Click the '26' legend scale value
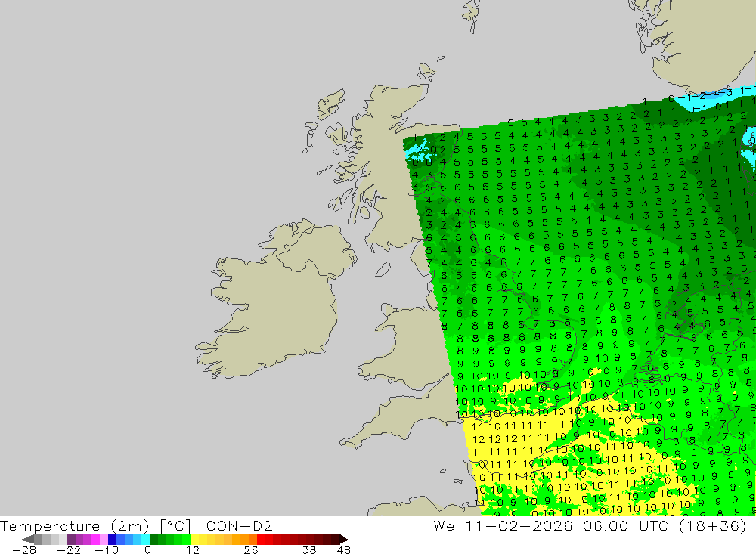The image size is (756, 554). tap(250, 549)
